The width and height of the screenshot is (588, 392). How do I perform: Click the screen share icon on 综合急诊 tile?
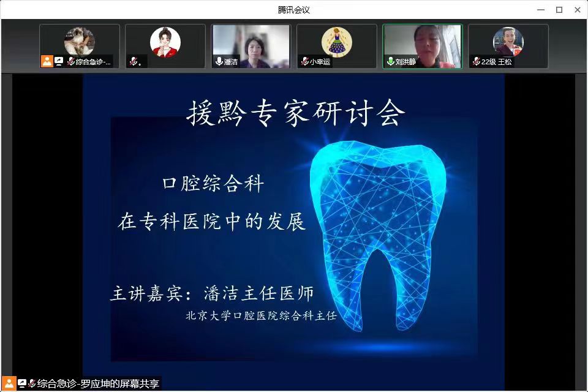[x=59, y=61]
